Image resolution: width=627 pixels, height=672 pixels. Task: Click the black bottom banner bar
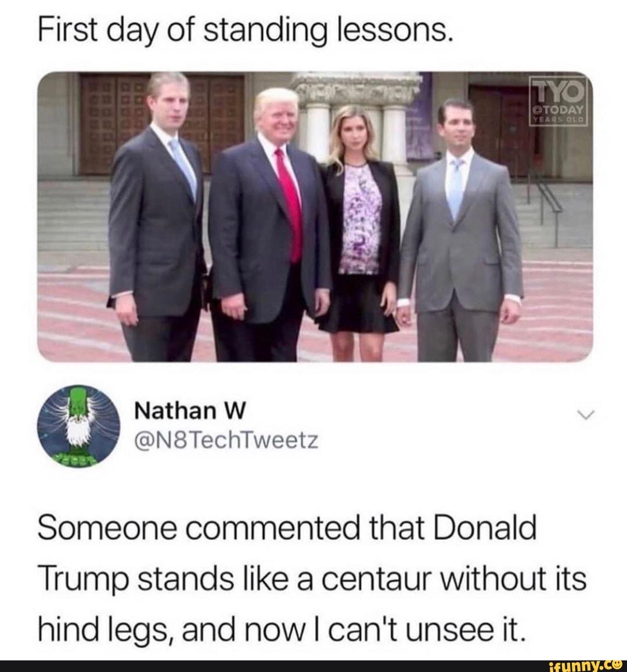point(313,666)
